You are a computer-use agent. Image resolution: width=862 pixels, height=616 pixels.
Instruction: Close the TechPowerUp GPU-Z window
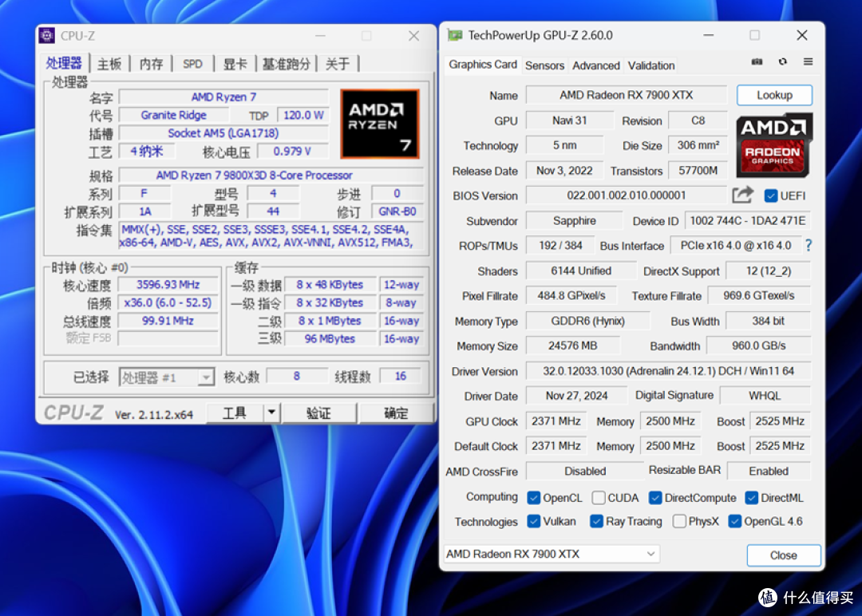(x=801, y=35)
